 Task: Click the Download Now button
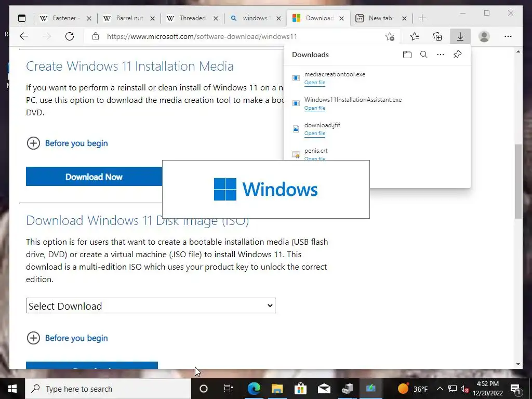[x=94, y=177]
